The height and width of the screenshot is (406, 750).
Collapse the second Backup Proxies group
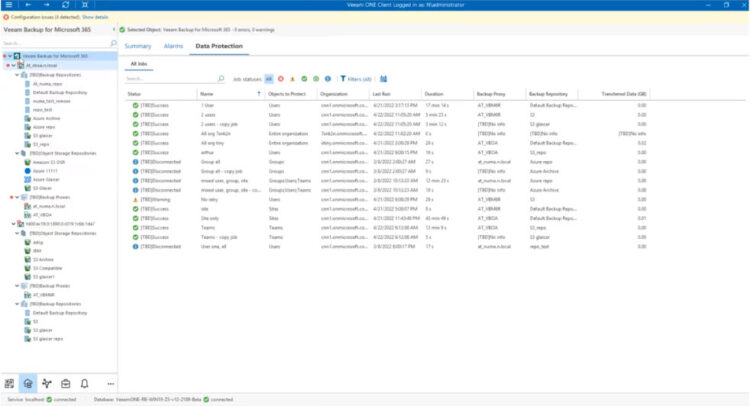(17, 286)
